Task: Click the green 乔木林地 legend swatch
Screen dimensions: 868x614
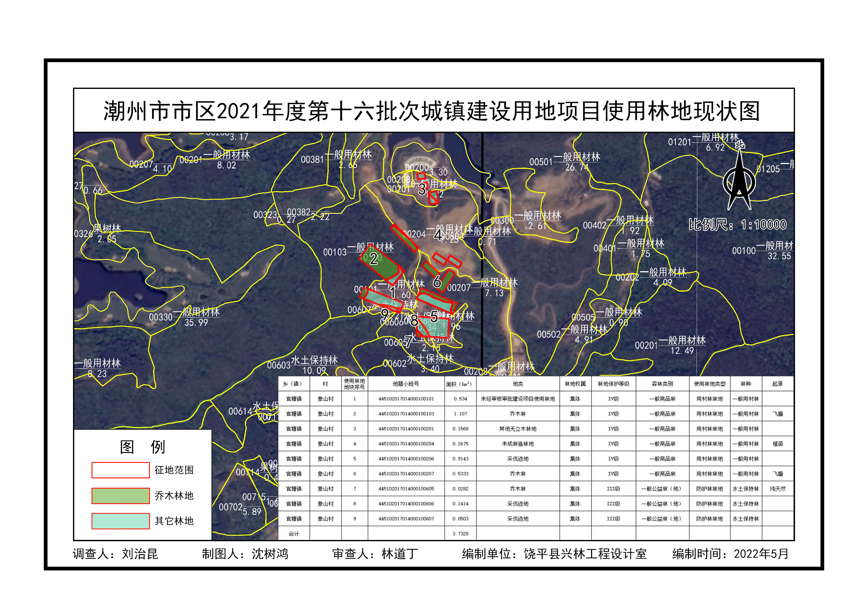Action: 121,496
